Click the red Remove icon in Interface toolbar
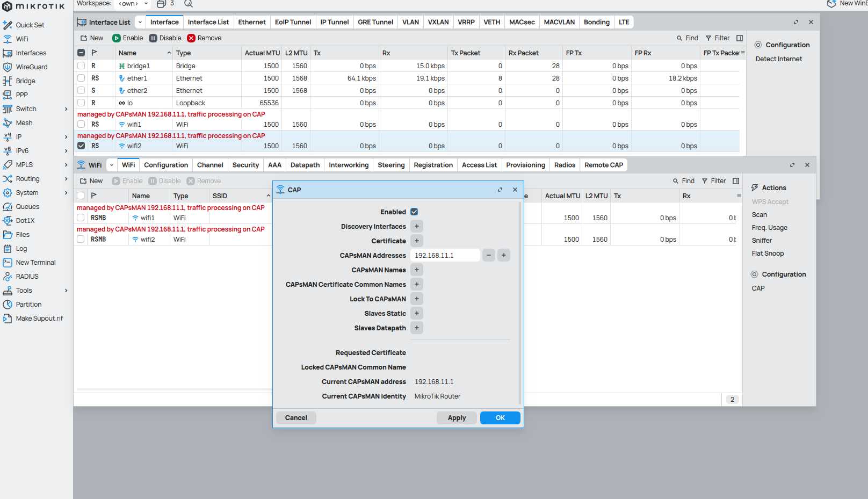 (191, 38)
